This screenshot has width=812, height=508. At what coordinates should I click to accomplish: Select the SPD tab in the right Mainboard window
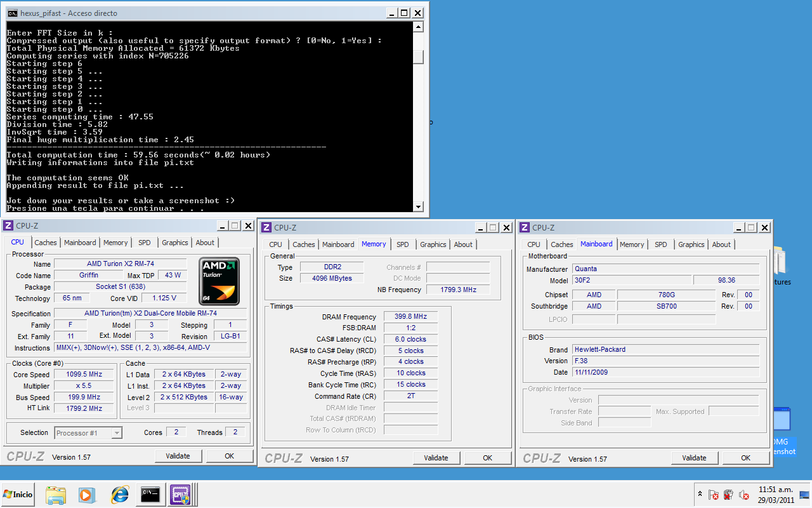pos(661,244)
